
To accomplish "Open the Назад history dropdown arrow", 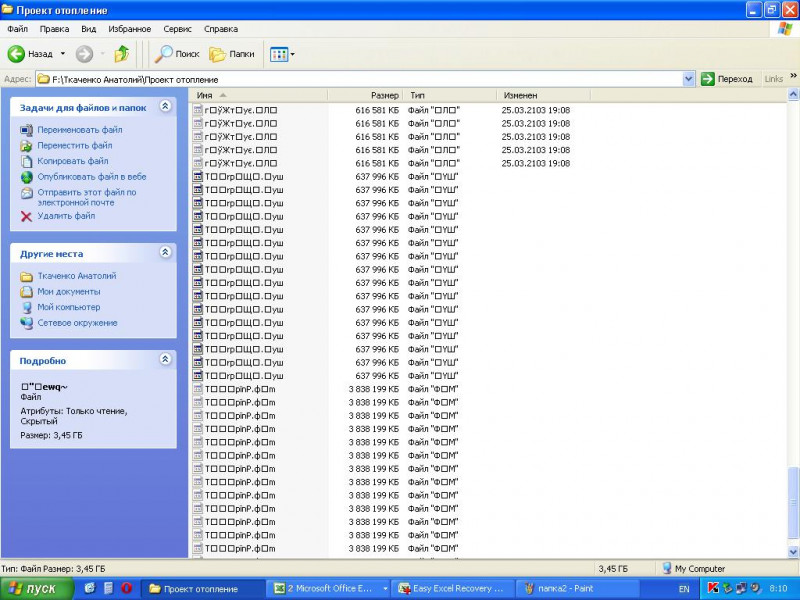I will 63,54.
